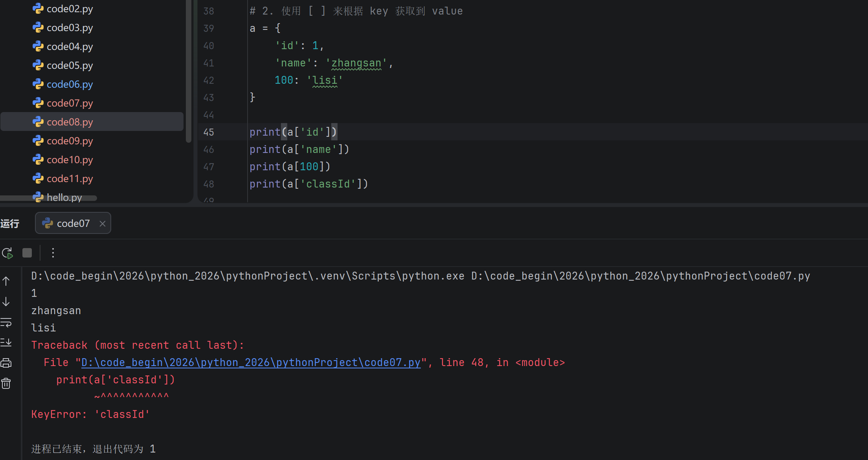Open code11.py in project tree

pos(70,179)
